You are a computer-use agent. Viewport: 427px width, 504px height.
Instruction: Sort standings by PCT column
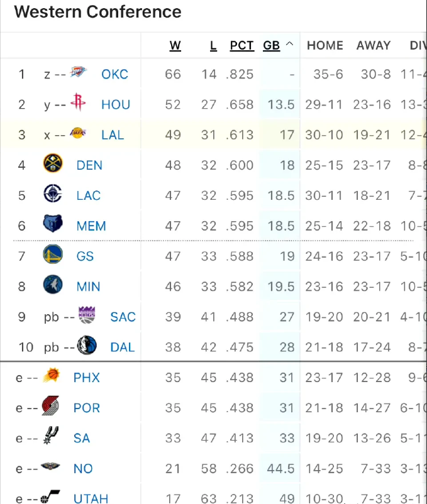[x=241, y=46]
